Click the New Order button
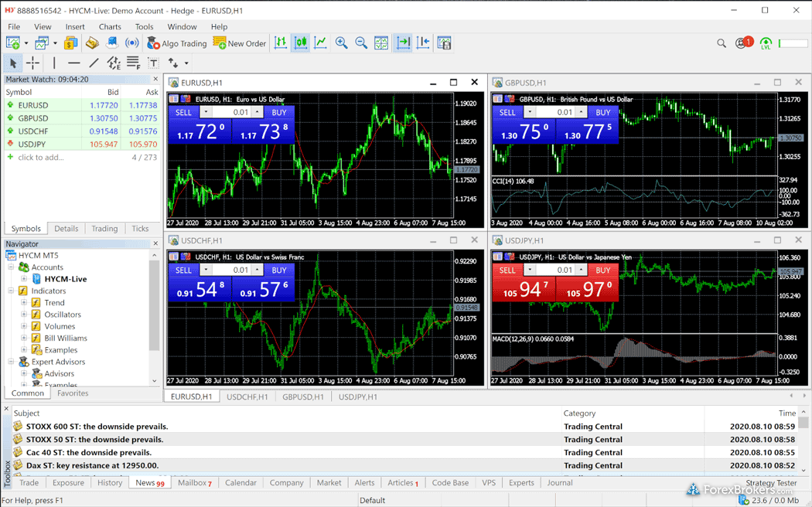The height and width of the screenshot is (507, 812). point(240,43)
